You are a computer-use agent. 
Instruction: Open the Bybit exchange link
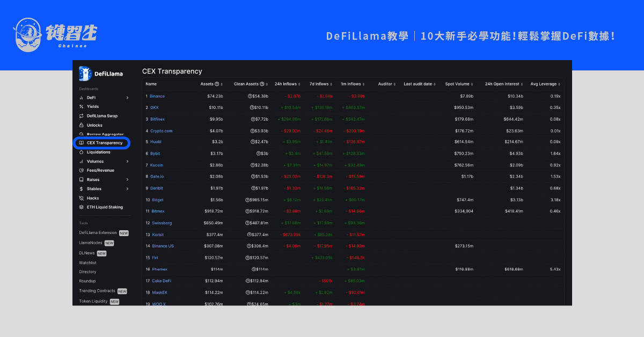point(155,153)
